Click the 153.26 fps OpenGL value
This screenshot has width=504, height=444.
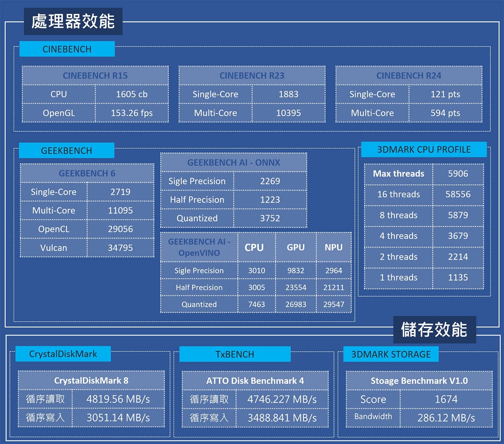coord(132,113)
